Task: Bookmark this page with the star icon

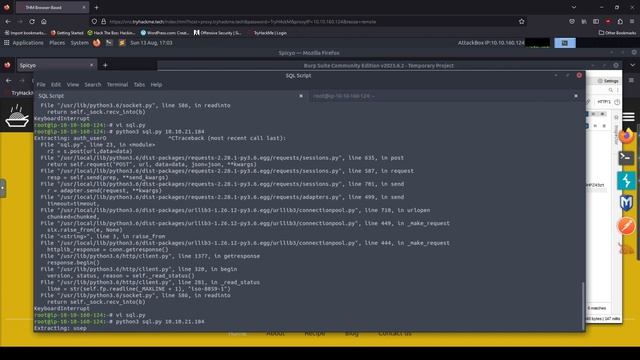Action: click(521, 21)
